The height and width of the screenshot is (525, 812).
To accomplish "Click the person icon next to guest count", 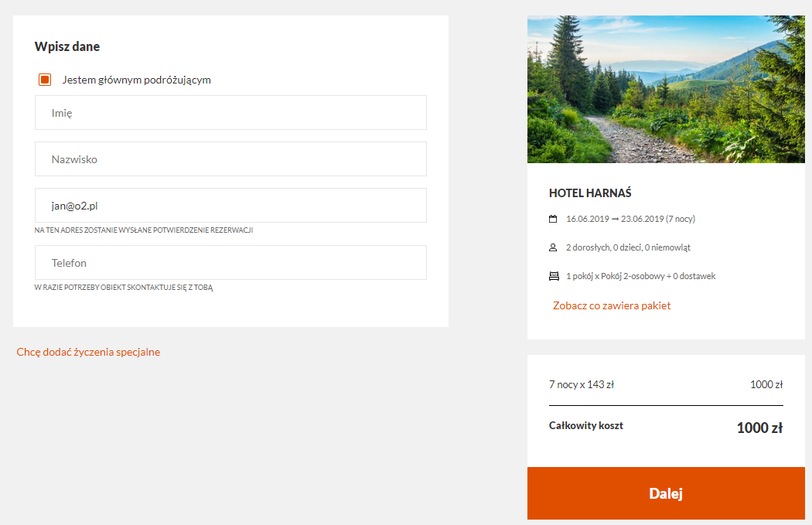I will (553, 247).
